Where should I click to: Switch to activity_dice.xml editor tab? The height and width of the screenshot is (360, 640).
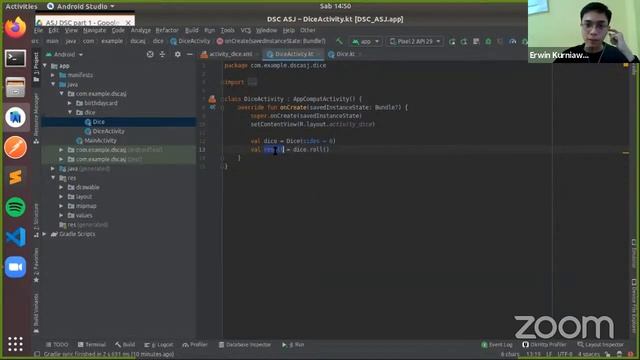pyautogui.click(x=229, y=54)
